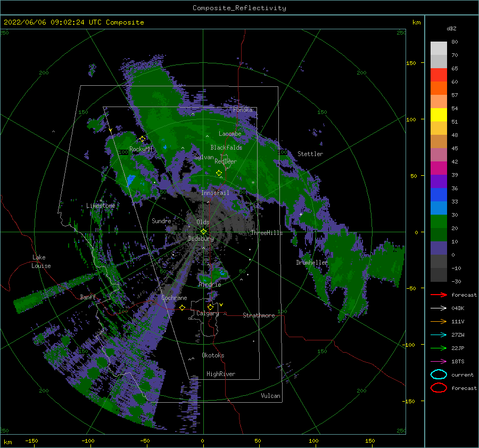This screenshot has width=479, height=448.
Task: Select the Lacombe city label
Action: (230, 134)
